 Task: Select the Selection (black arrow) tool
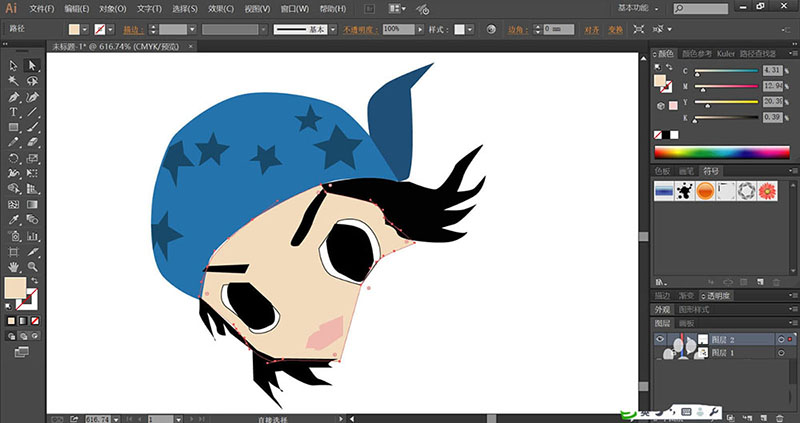[x=13, y=66]
